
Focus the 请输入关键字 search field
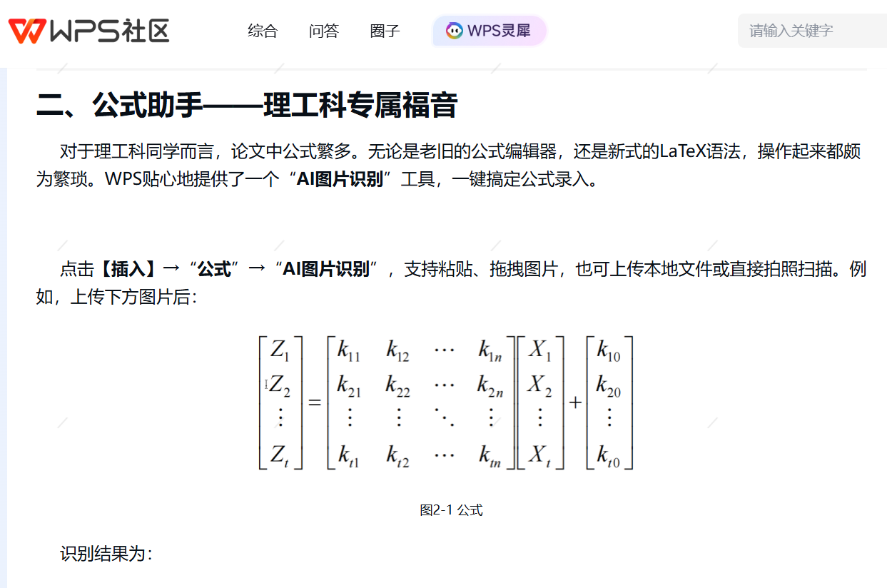point(812,31)
